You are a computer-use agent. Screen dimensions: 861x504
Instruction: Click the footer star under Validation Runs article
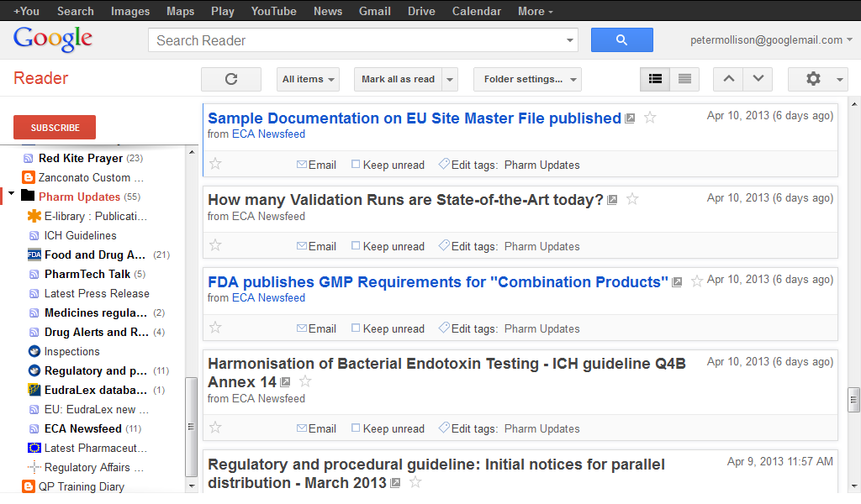point(215,245)
